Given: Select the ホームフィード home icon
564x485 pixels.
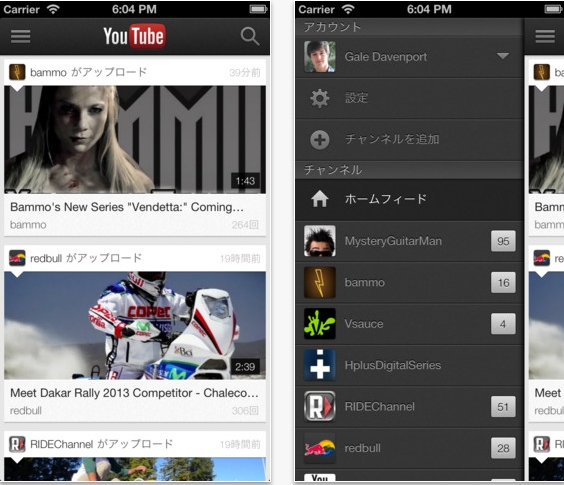Looking at the screenshot, I should 320,199.
